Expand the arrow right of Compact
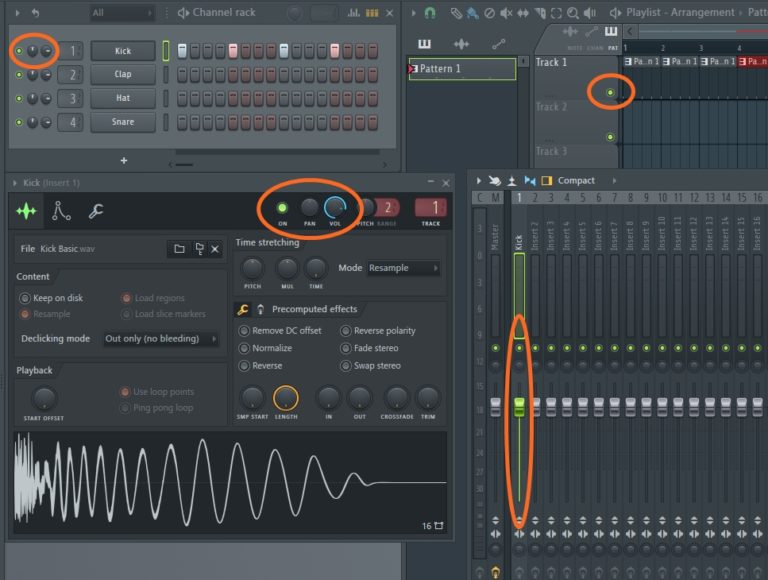This screenshot has height=580, width=768. coord(615,181)
